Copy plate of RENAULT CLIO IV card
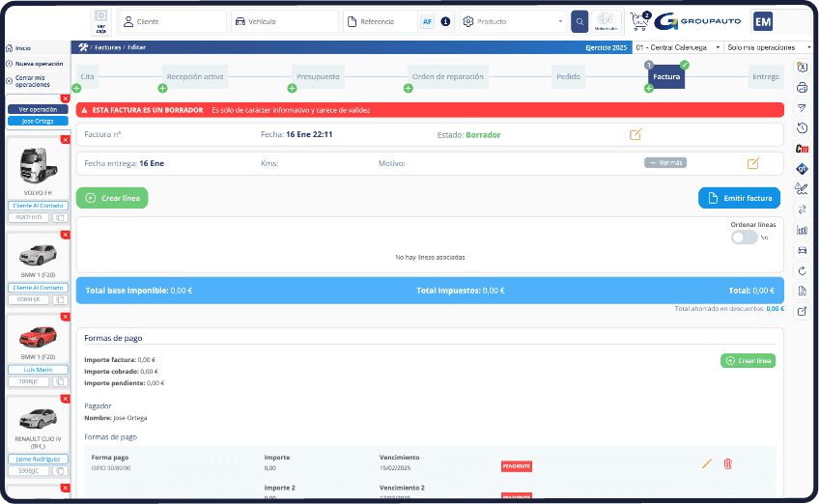 click(60, 470)
